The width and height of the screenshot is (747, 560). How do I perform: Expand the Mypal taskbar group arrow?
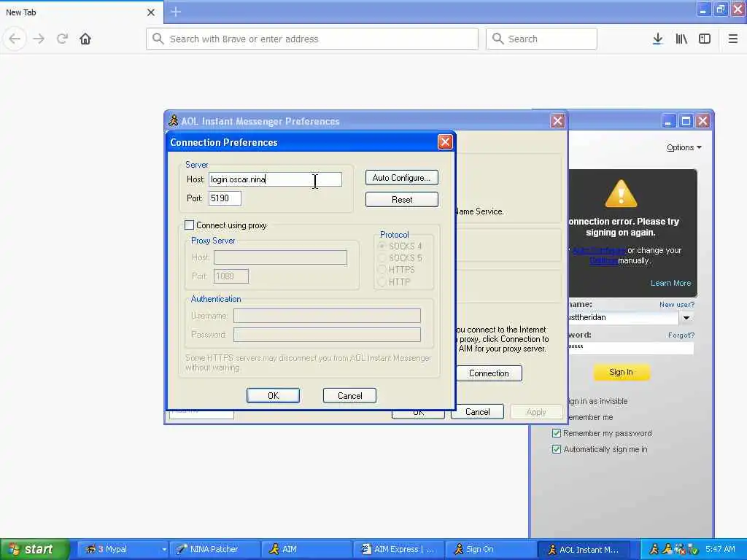tap(164, 550)
